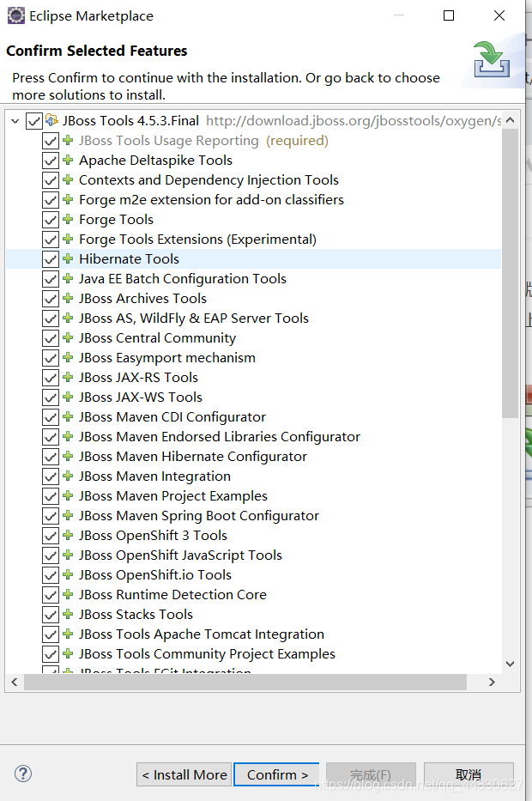Uncheck the Forge Tools checkbox

[x=51, y=220]
